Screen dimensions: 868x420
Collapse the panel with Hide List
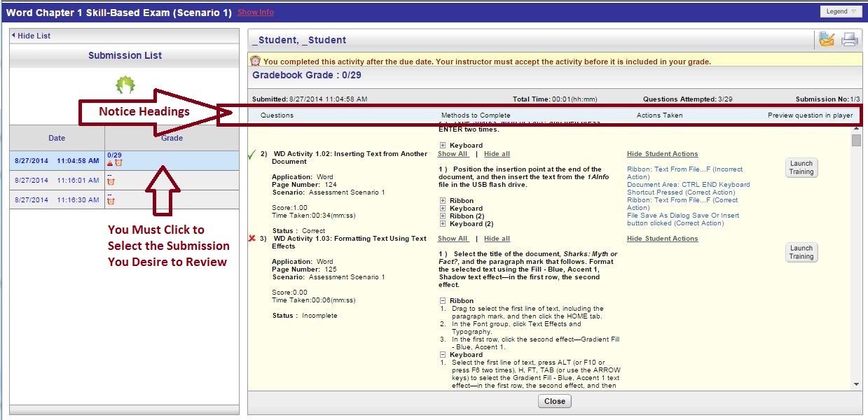click(31, 36)
